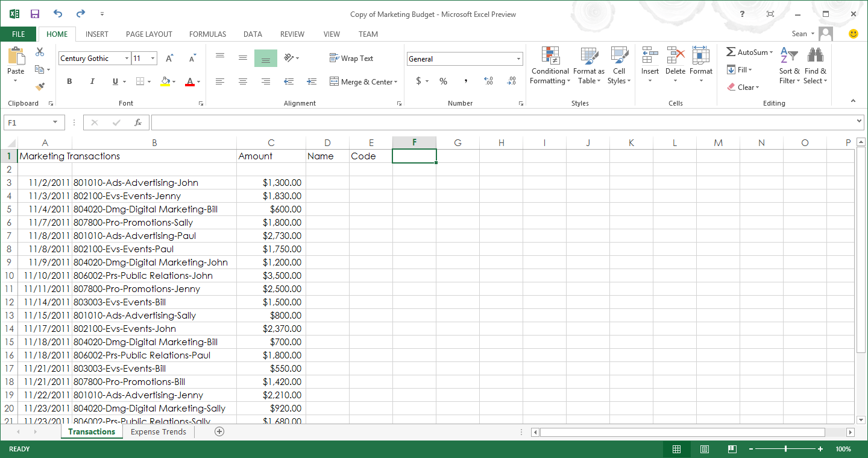The height and width of the screenshot is (458, 868).
Task: Open the Fill Color dropdown arrow
Action: pyautogui.click(x=175, y=81)
